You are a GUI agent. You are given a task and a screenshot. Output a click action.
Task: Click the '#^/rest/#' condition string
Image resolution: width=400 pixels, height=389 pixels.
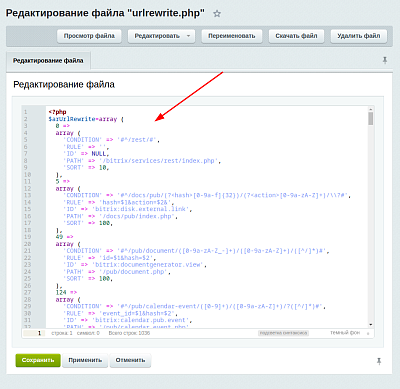[137, 140]
